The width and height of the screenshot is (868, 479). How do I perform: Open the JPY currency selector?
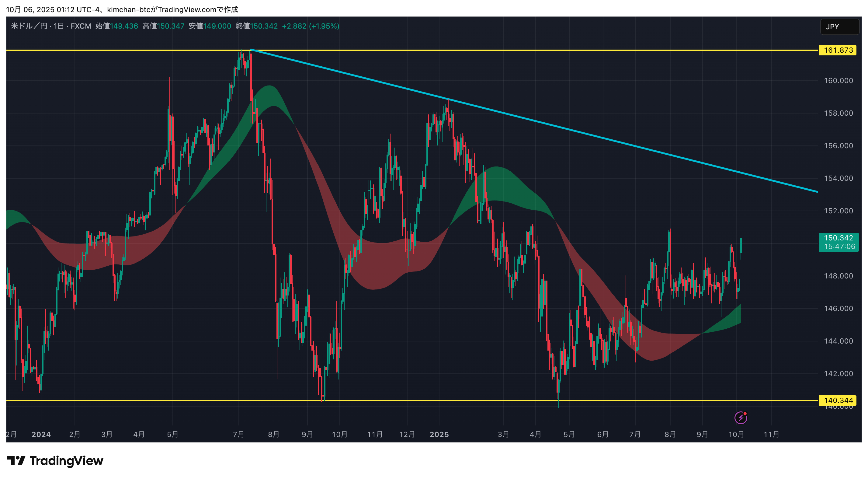coord(839,27)
